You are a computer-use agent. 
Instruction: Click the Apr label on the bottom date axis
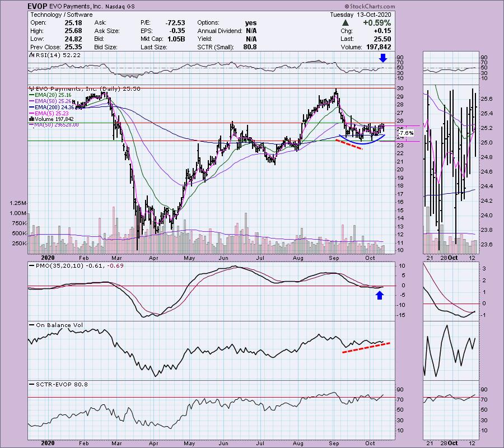[153, 443]
